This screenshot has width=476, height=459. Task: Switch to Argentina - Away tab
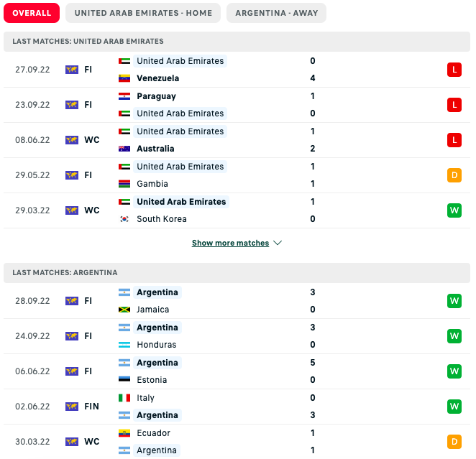click(276, 13)
